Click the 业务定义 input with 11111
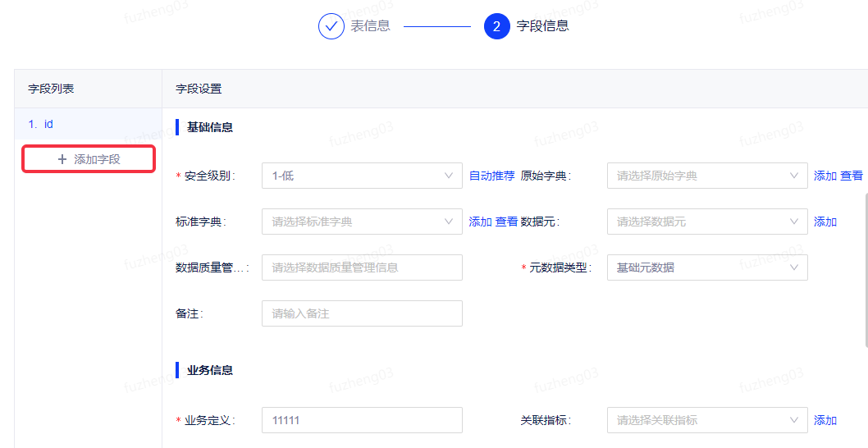This screenshot has height=448, width=868. click(x=362, y=420)
